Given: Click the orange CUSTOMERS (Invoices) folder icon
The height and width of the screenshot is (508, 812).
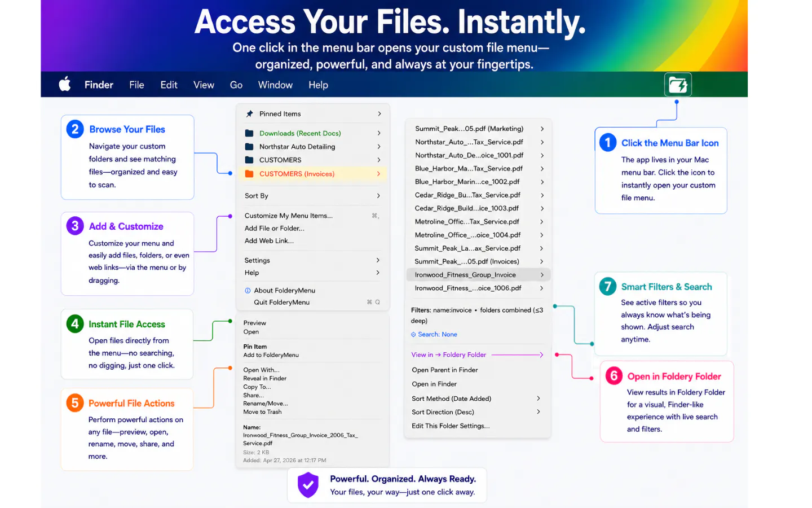Looking at the screenshot, I should (x=249, y=174).
